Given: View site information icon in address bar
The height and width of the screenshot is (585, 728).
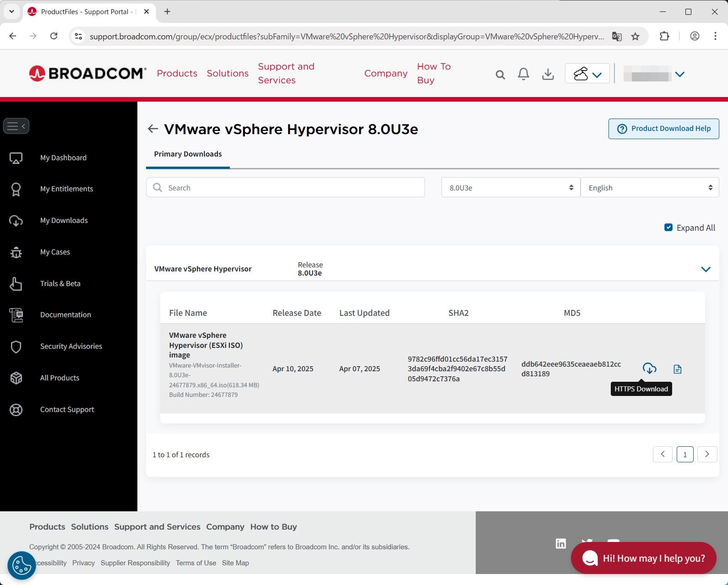Looking at the screenshot, I should pyautogui.click(x=78, y=36).
